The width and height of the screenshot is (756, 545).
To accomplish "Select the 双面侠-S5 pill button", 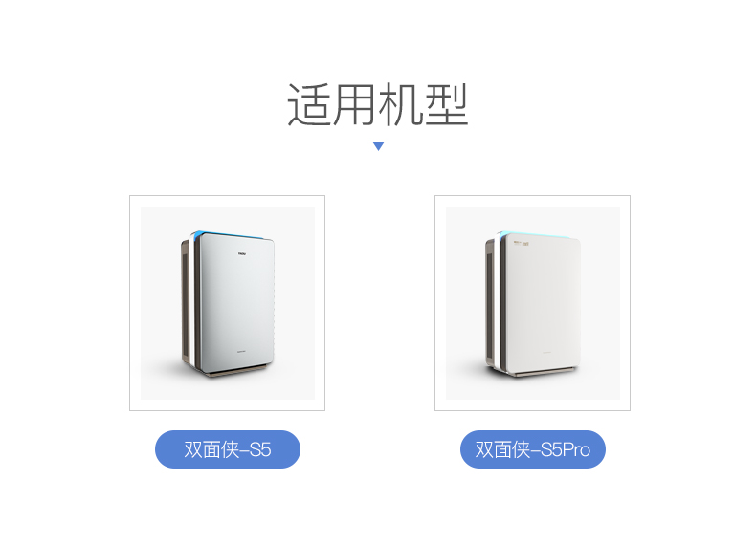I will (x=228, y=449).
